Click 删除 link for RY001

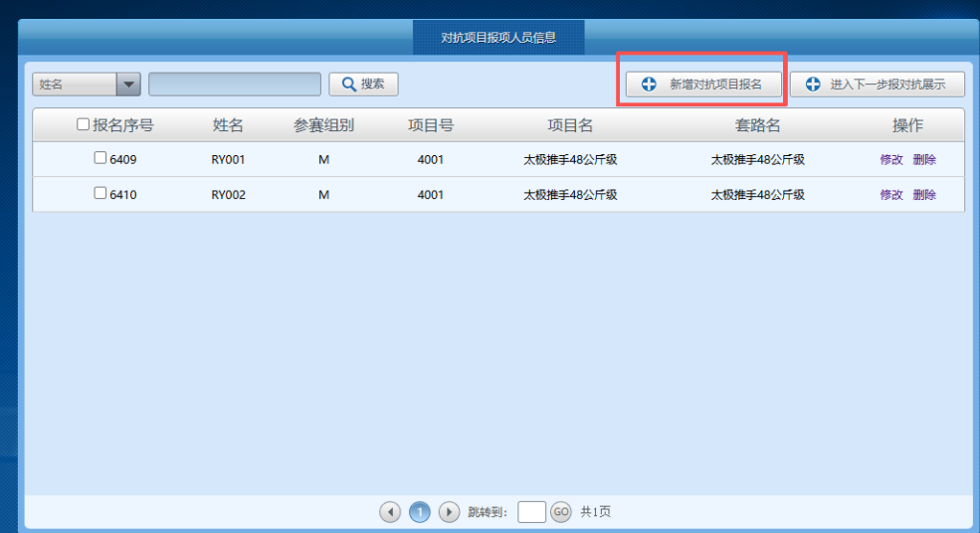(x=924, y=159)
